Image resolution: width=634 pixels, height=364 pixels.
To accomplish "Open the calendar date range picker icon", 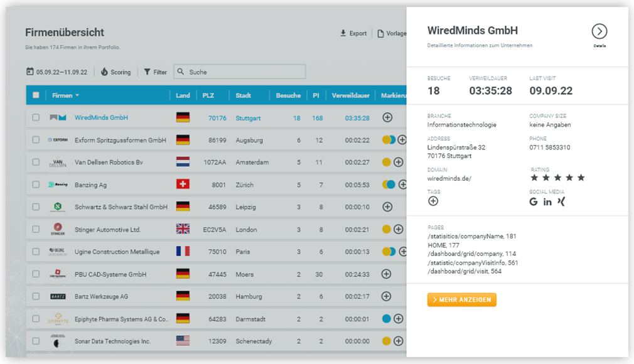I will [x=30, y=72].
